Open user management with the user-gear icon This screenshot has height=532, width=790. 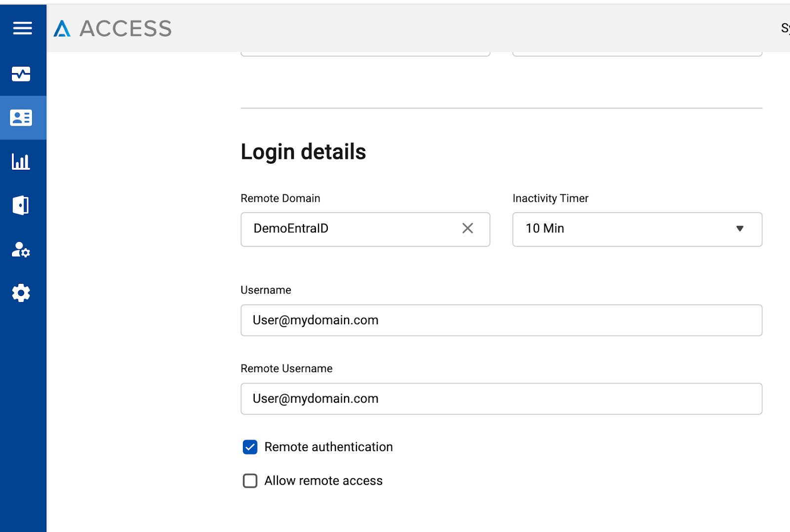(x=22, y=250)
